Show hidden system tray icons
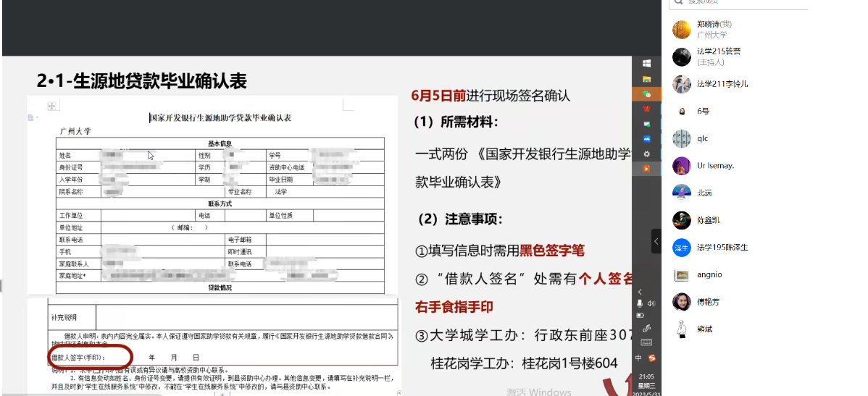The image size is (868, 396). pyautogui.click(x=640, y=292)
